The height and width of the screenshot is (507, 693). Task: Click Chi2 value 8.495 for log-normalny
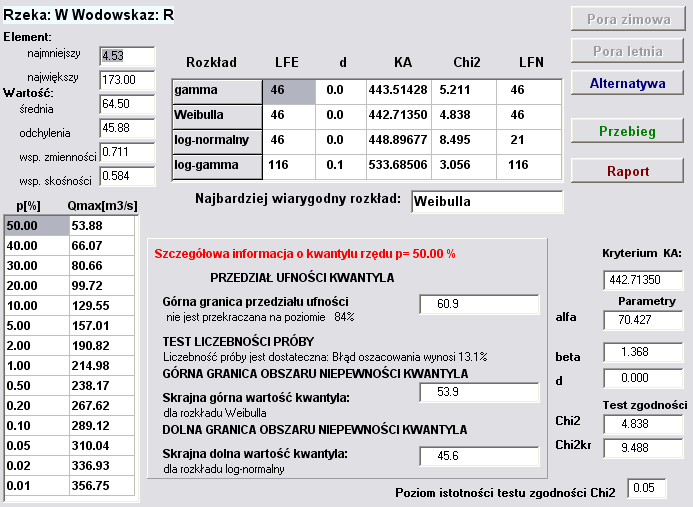[x=464, y=141]
